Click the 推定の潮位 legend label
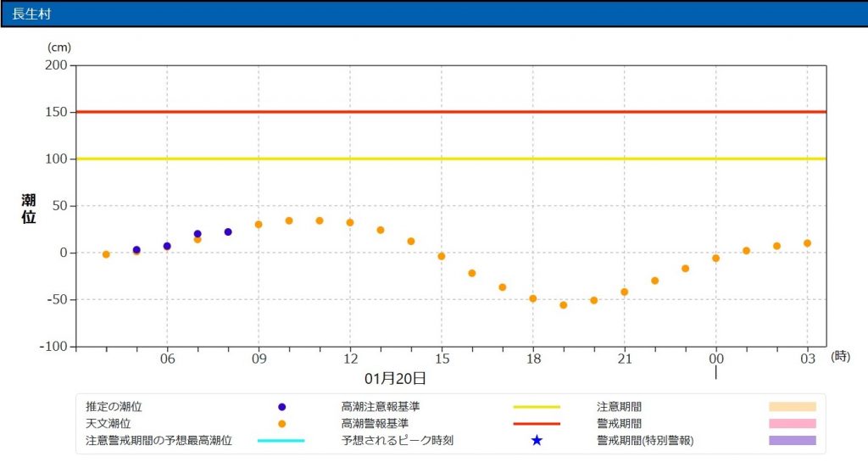The height and width of the screenshot is (462, 868). 114,407
